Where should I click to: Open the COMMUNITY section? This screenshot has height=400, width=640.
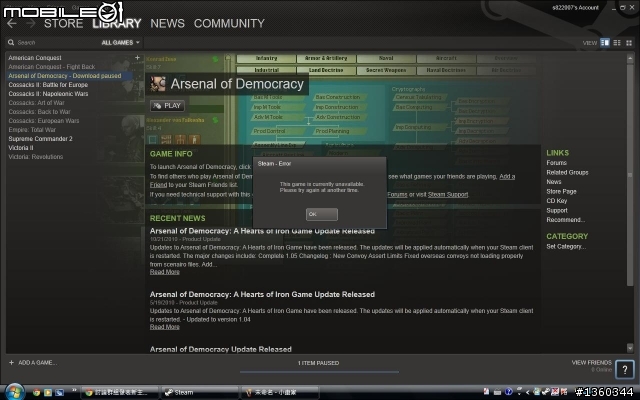229,24
